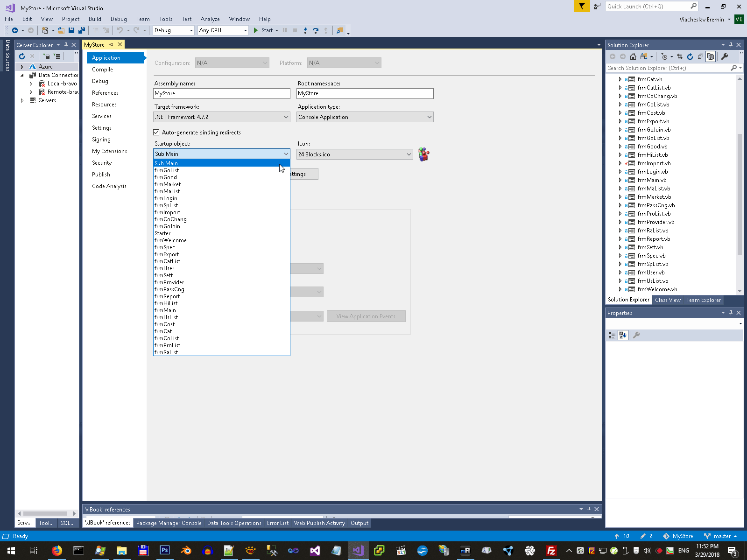Select frmMain from the startup object list
This screenshot has height=560, width=747.
click(222, 310)
